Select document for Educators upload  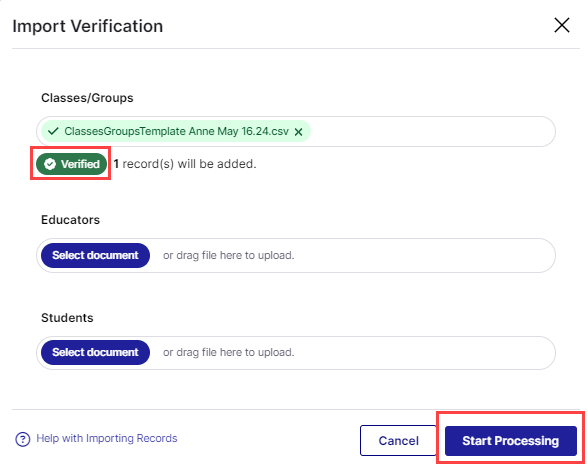point(95,255)
